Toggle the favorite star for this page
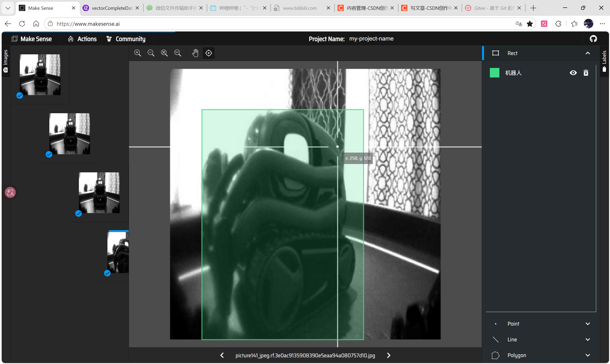Image resolution: width=610 pixels, height=364 pixels. (530, 24)
